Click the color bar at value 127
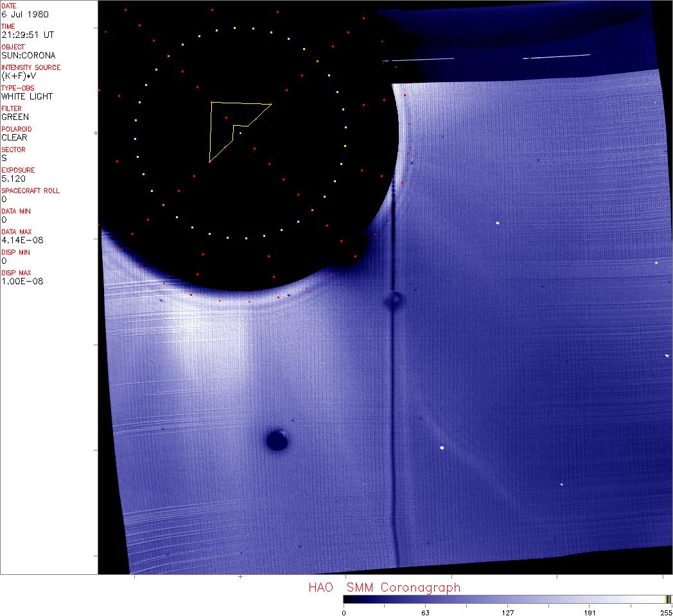673x616 pixels. 507,599
